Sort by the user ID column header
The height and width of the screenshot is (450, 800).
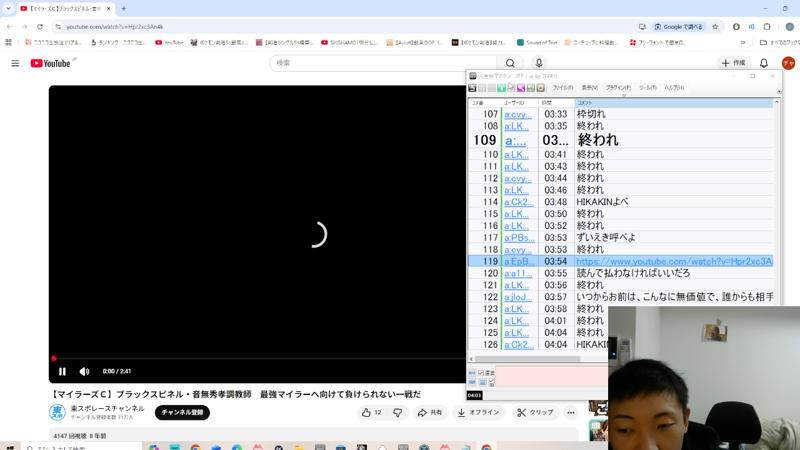[x=520, y=103]
